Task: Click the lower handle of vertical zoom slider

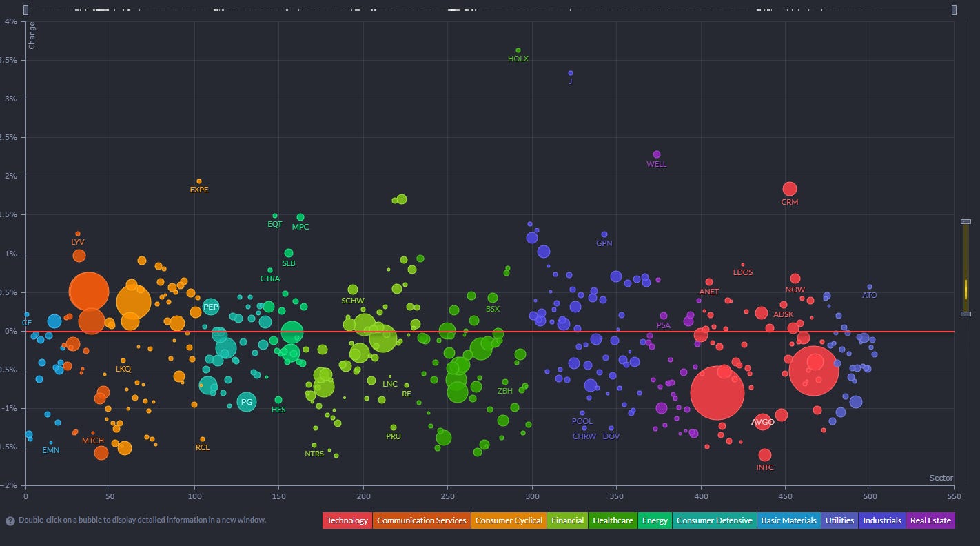Action: click(x=966, y=314)
